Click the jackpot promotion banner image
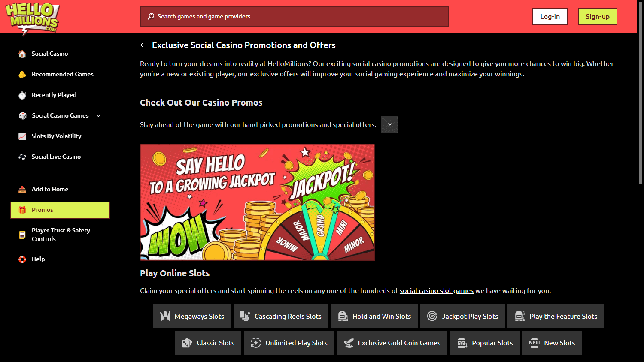The width and height of the screenshot is (644, 362). pos(258,202)
